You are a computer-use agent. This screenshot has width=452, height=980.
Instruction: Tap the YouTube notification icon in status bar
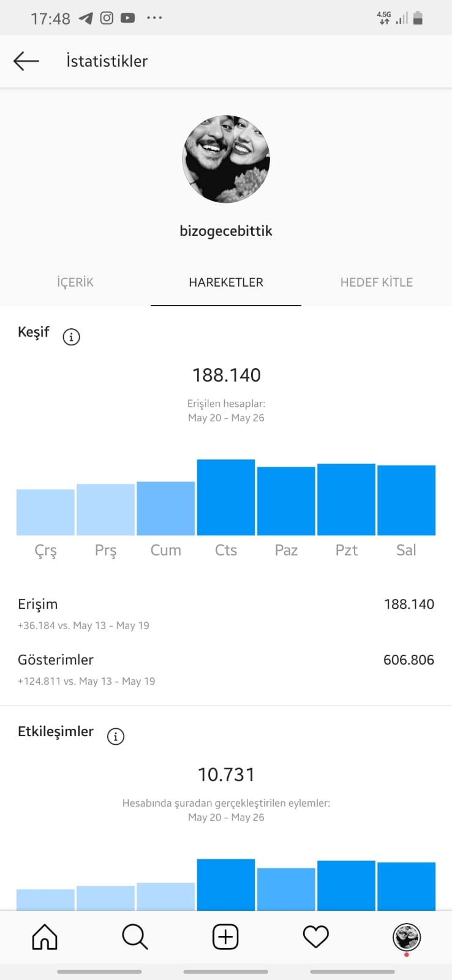point(127,18)
